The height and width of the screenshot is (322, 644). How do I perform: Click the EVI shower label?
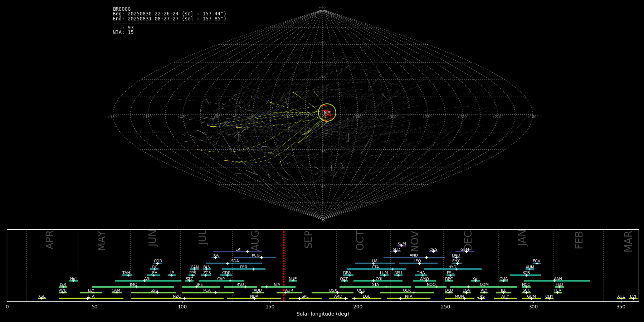pyautogui.click(x=633, y=297)
